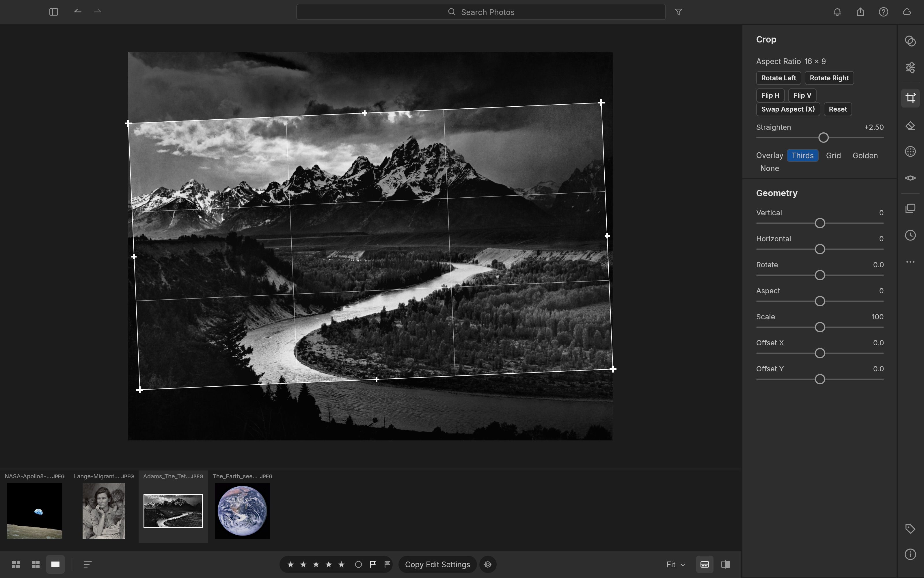
Task: Click the Straighten slider handle
Action: click(x=824, y=138)
